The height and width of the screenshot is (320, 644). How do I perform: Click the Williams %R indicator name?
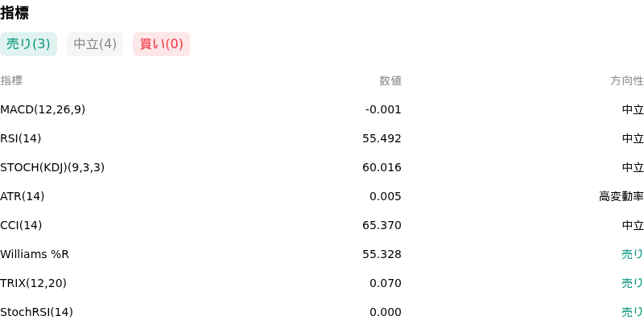point(35,254)
